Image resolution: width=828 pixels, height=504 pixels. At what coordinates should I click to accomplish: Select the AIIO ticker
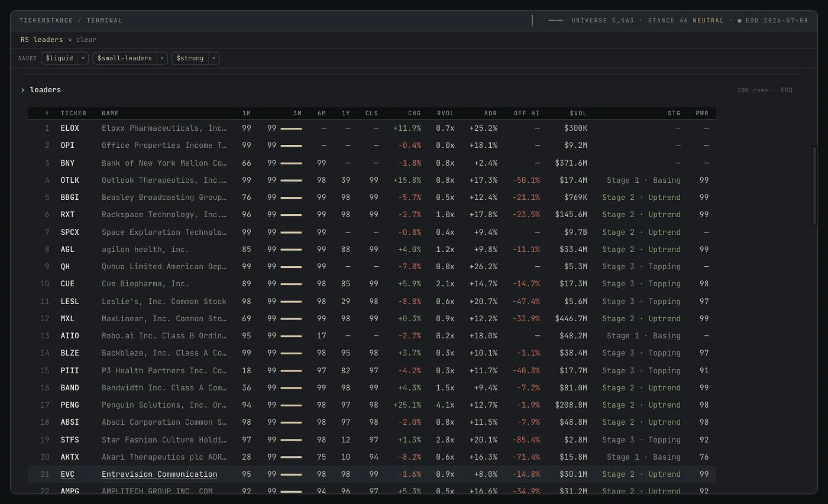[x=70, y=335]
